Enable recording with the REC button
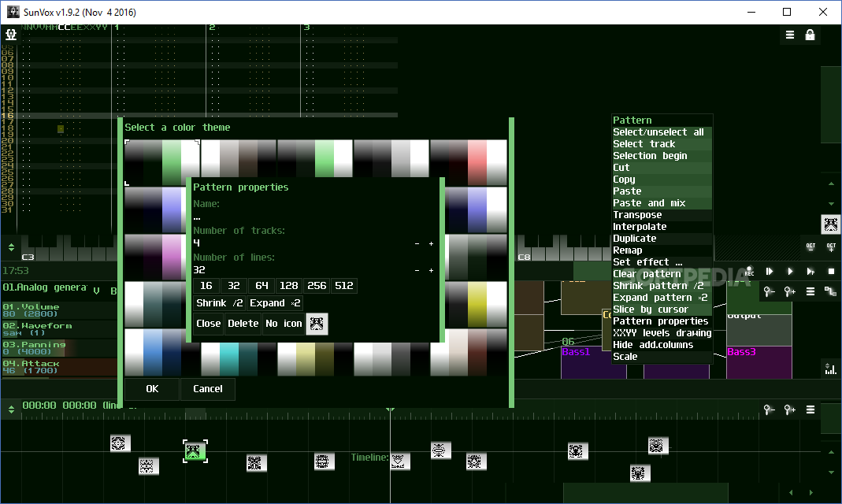The height and width of the screenshot is (504, 842). [749, 272]
